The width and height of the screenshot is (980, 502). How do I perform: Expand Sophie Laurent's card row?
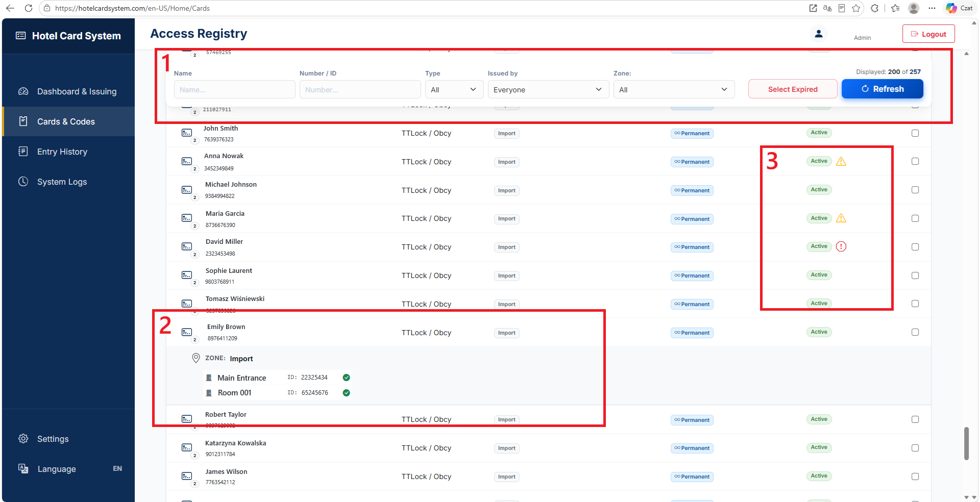click(x=549, y=275)
